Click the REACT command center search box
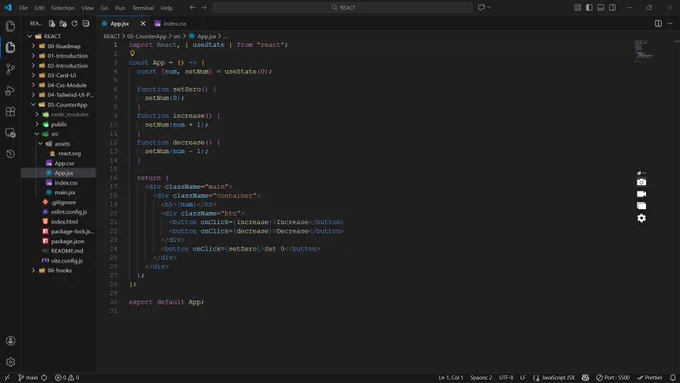680x383 pixels. pyautogui.click(x=343, y=7)
